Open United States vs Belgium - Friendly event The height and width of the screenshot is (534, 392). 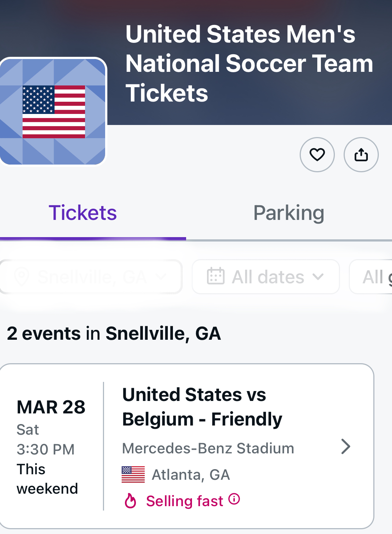point(202,407)
